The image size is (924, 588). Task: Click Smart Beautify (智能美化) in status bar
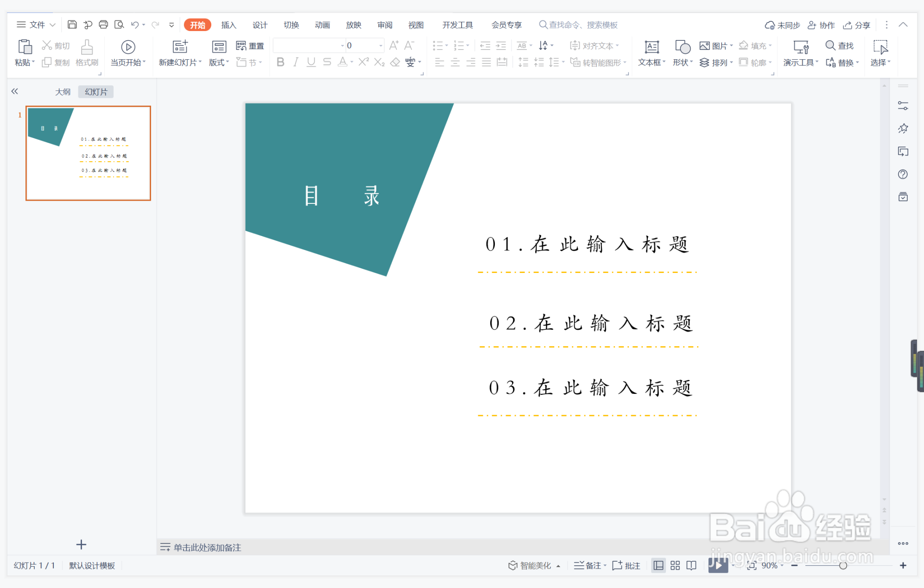pyautogui.click(x=534, y=565)
